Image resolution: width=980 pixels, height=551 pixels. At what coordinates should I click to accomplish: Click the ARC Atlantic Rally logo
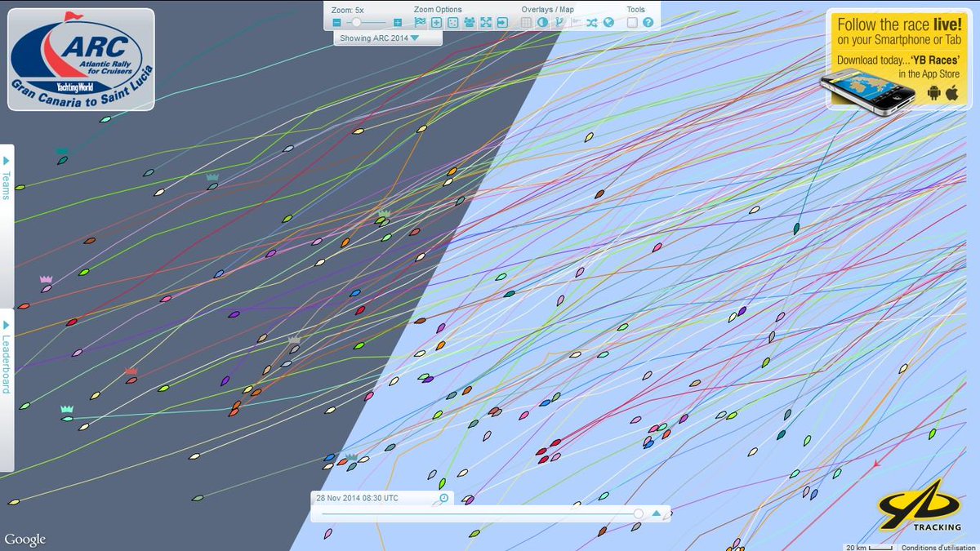pos(81,59)
